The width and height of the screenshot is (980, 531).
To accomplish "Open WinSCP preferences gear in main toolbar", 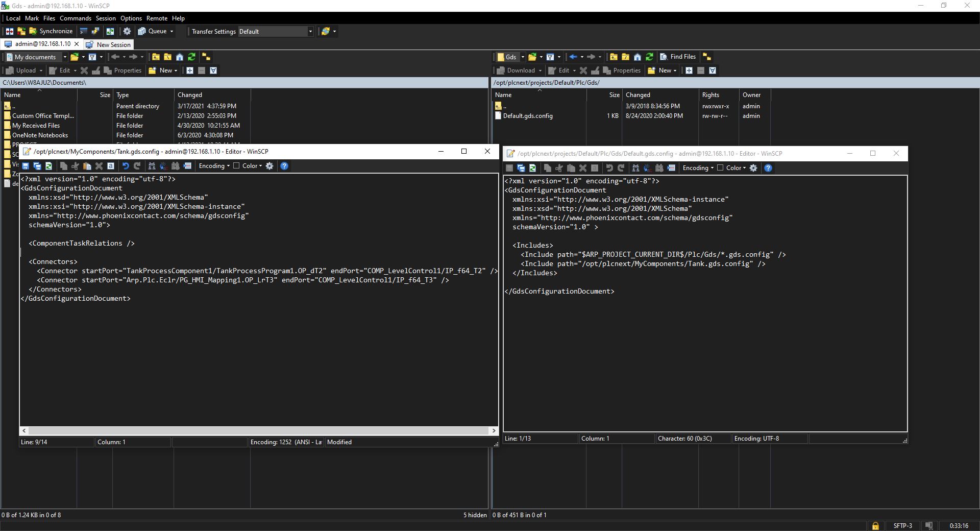I will pyautogui.click(x=127, y=31).
